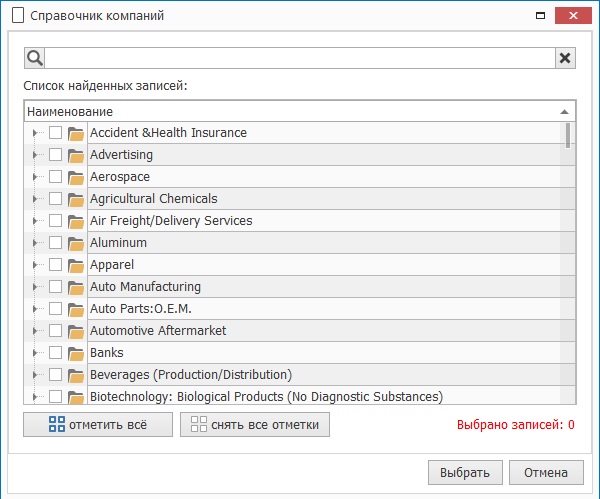The width and height of the screenshot is (600, 499).
Task: Expand the Automotive Aftermarket tree node
Action: tap(35, 331)
